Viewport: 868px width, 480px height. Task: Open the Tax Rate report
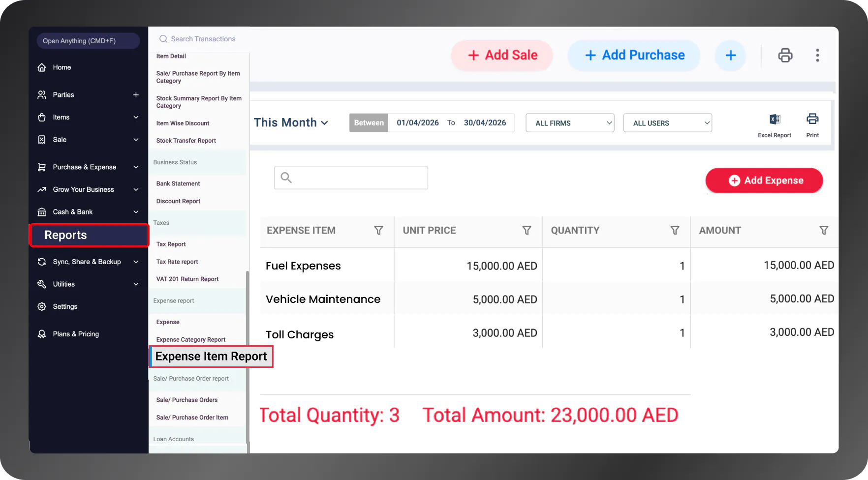(x=177, y=262)
